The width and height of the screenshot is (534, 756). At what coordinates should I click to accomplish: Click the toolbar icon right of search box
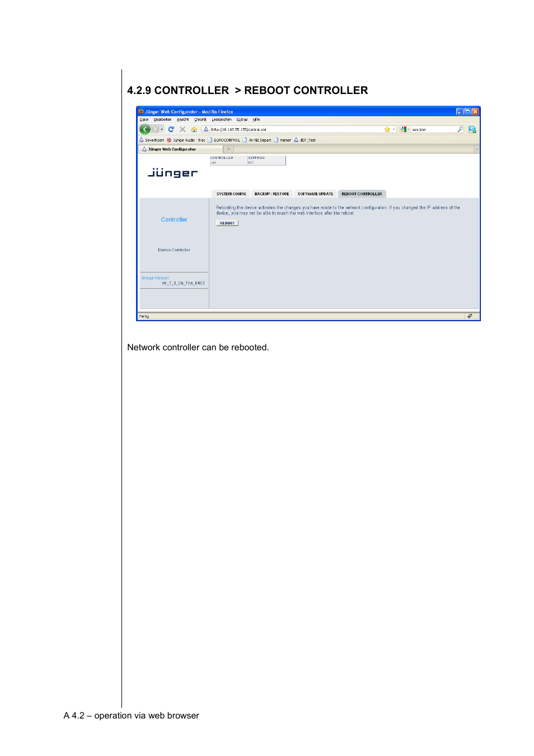(x=472, y=129)
